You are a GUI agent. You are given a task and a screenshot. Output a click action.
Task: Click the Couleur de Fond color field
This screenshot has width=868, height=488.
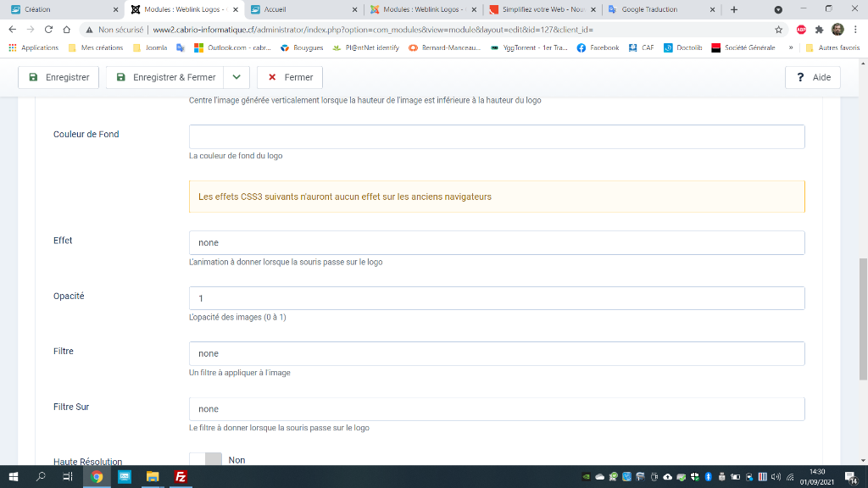pyautogui.click(x=496, y=137)
